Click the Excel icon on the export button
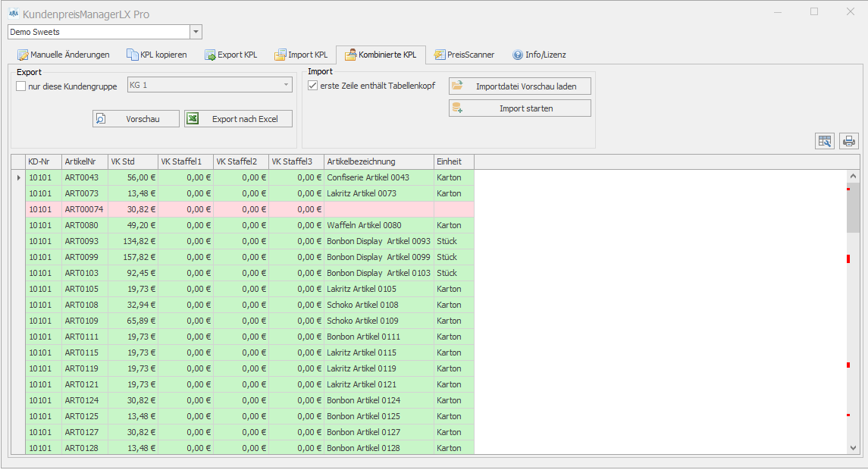The width and height of the screenshot is (868, 470). [x=193, y=119]
